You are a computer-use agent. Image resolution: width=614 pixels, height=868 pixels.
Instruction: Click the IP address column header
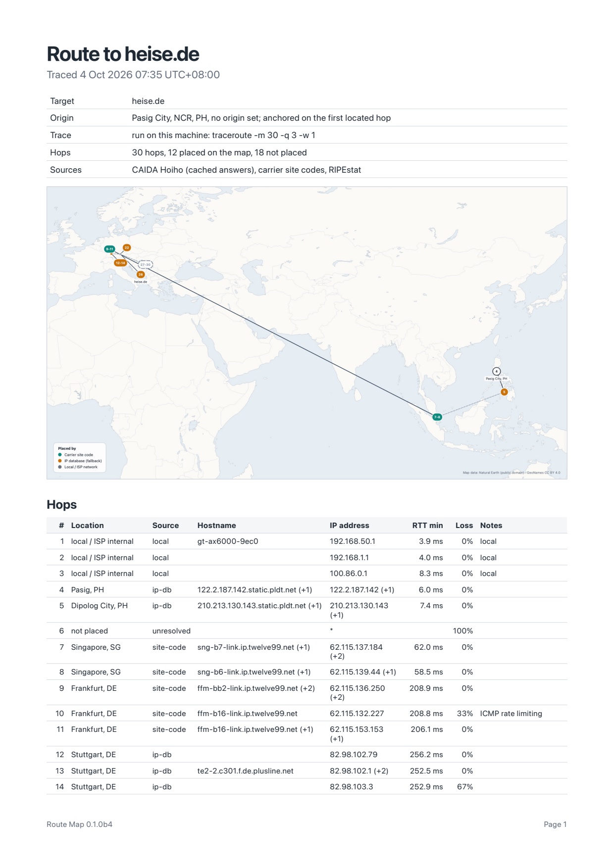tap(350, 526)
